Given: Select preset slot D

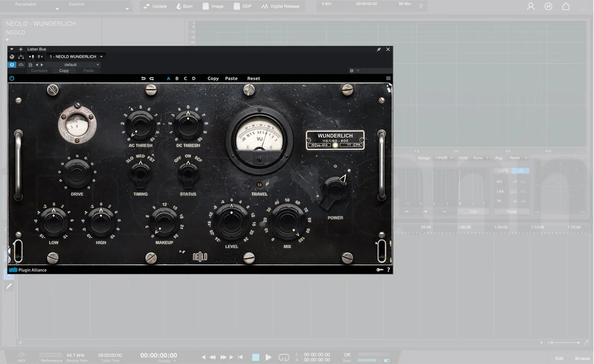Looking at the screenshot, I should point(194,78).
